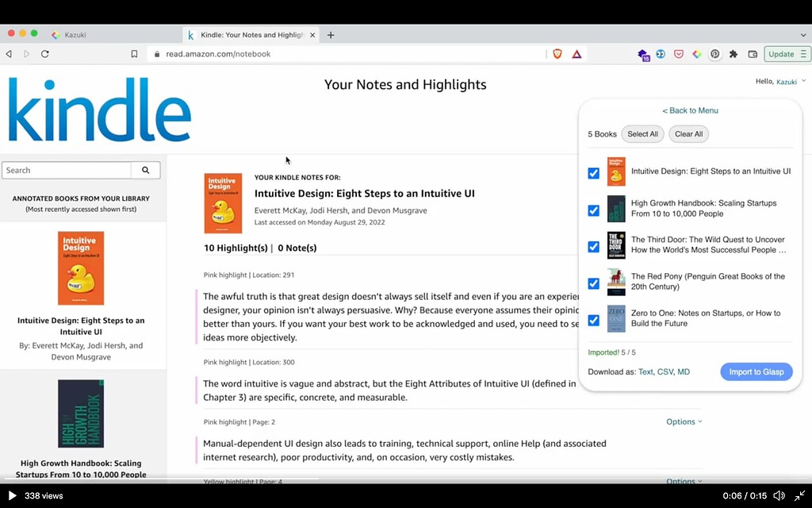Click the Pinterest extension icon

click(714, 53)
